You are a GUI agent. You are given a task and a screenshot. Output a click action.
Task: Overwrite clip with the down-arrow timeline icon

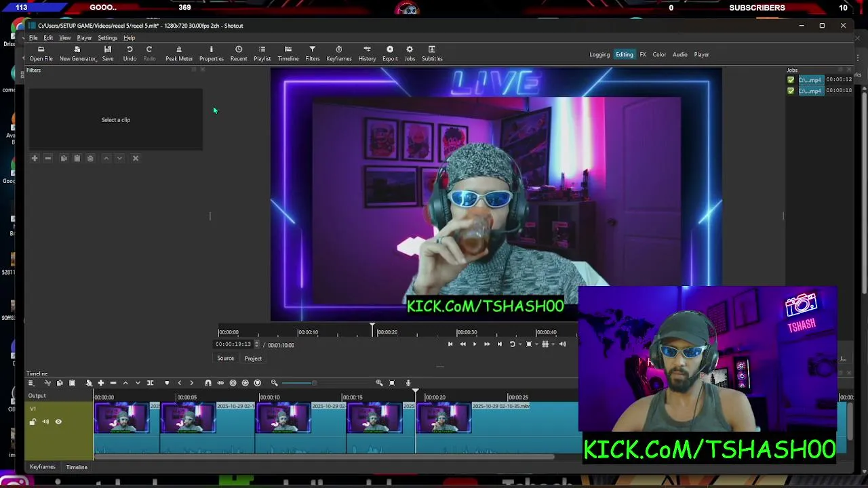[138, 383]
